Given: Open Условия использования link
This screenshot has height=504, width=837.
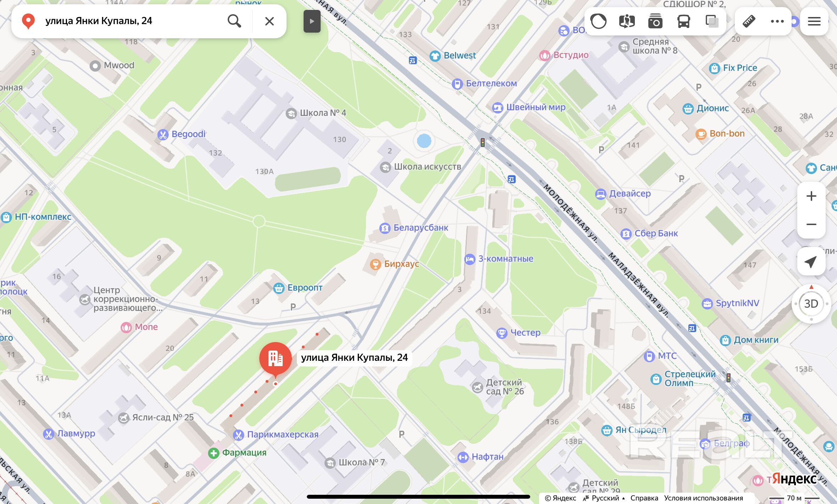Looking at the screenshot, I should [703, 498].
